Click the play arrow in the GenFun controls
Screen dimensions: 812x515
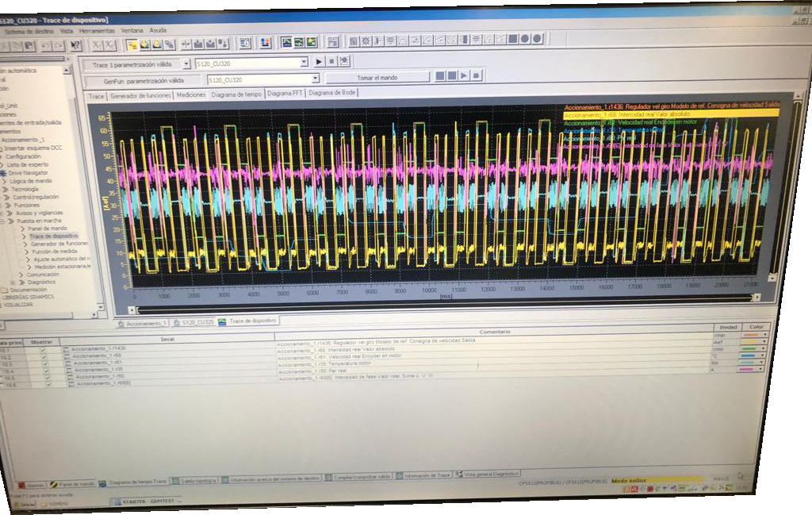pos(464,75)
